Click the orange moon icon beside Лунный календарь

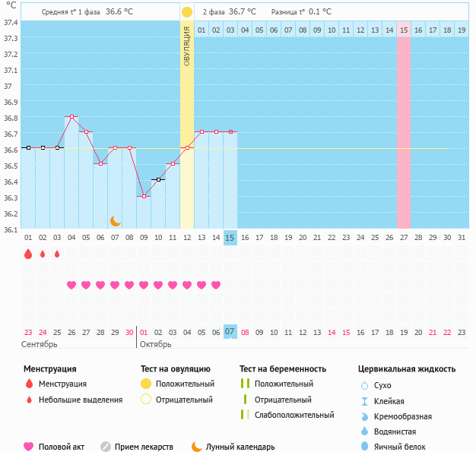tap(197, 447)
